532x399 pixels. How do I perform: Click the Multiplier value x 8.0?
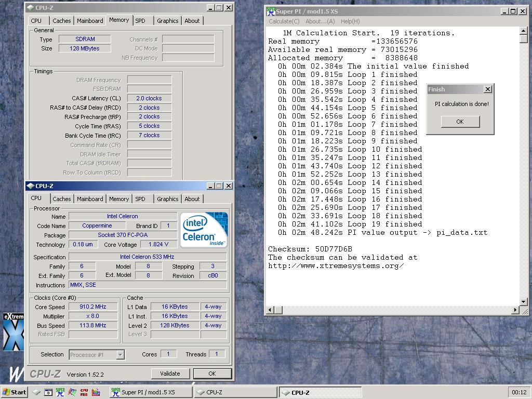93,316
